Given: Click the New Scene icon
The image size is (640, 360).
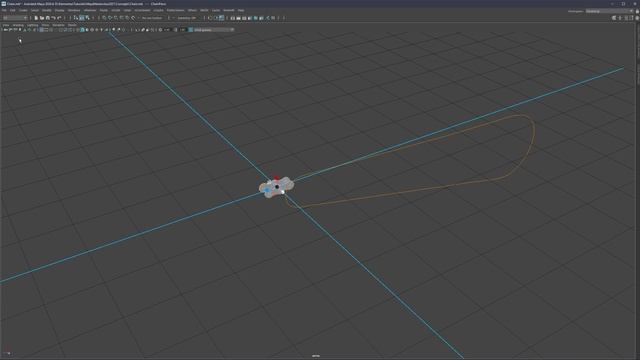Looking at the screenshot, I should 36,18.
